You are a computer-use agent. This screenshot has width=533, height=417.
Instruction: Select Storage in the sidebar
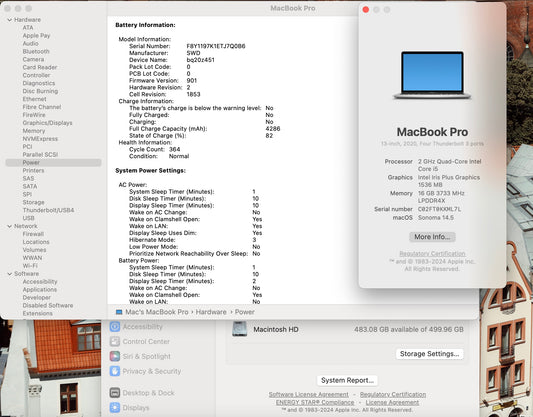point(33,202)
